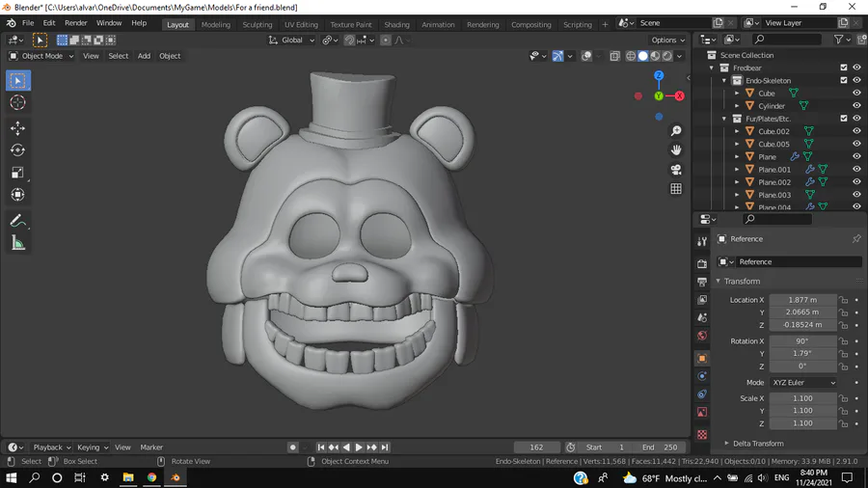The width and height of the screenshot is (868, 488).
Task: Open the Physics properties tab
Action: point(702,376)
